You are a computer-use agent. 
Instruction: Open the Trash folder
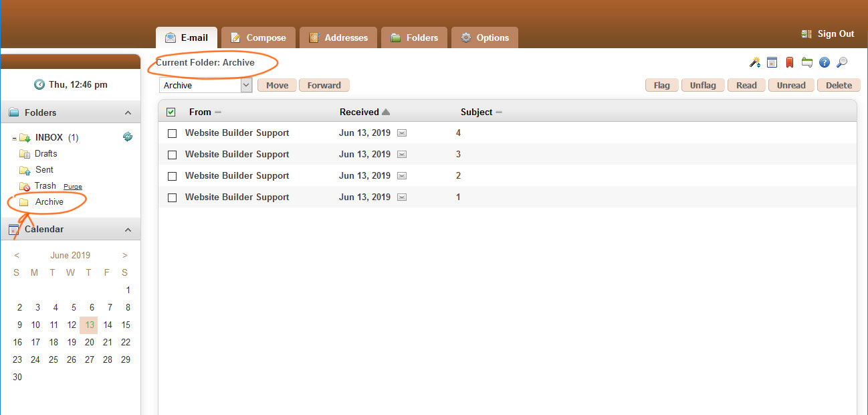[x=45, y=186]
